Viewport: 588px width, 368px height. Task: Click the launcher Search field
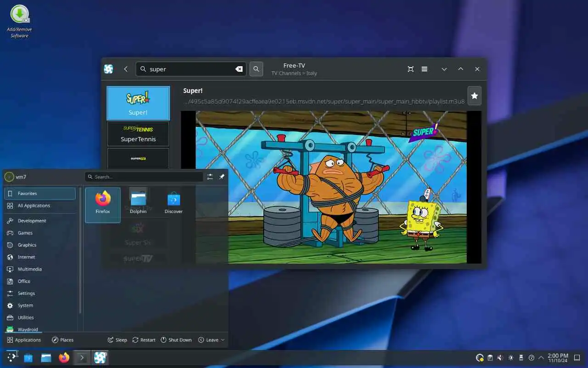pyautogui.click(x=144, y=177)
